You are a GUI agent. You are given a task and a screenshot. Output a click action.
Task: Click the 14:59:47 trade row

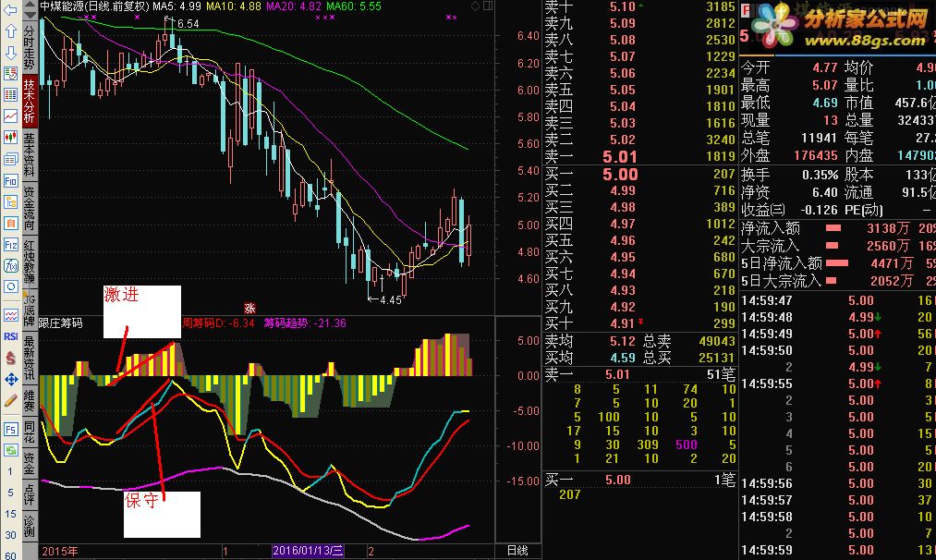pos(837,300)
